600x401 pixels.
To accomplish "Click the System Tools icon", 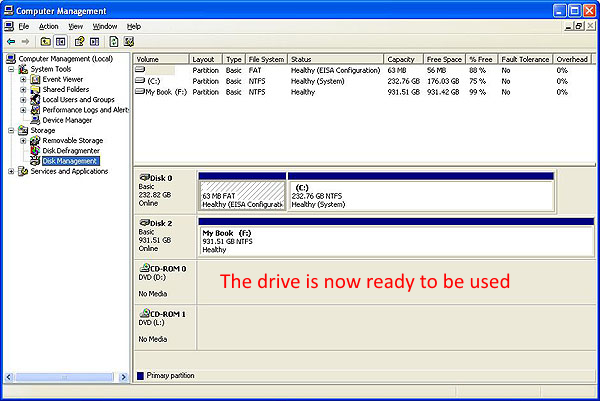I will point(23,69).
